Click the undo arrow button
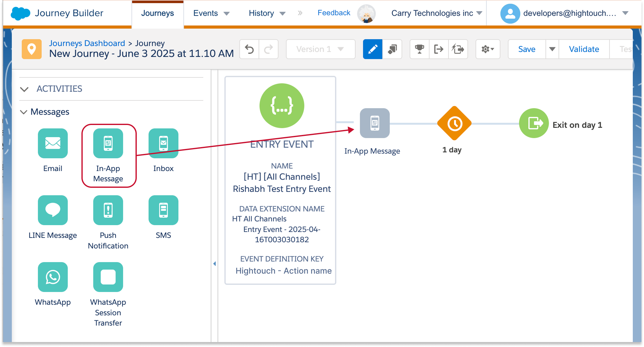 point(249,49)
